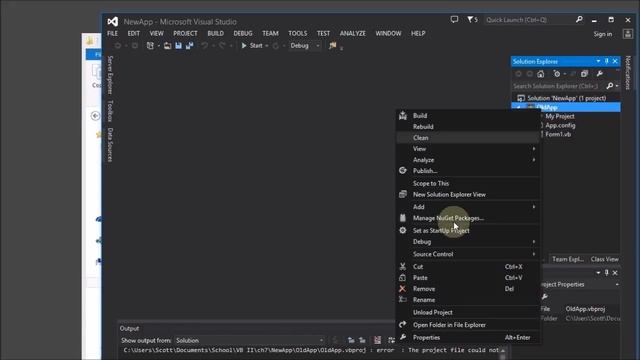The width and height of the screenshot is (640, 360).
Task: Click the Redo toolbar icon
Action: tap(222, 46)
